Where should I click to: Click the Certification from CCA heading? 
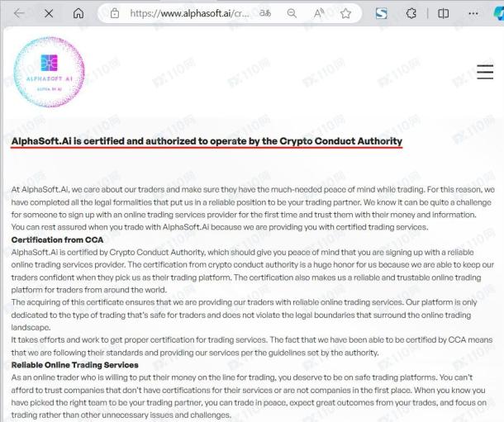tap(57, 239)
